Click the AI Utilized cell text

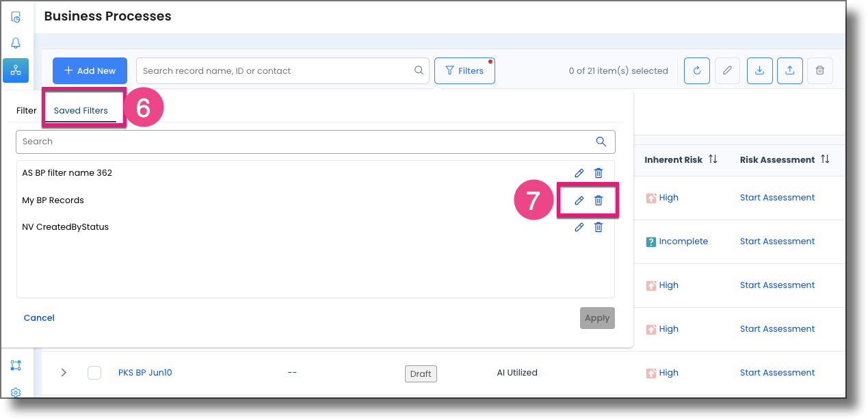pyautogui.click(x=517, y=373)
